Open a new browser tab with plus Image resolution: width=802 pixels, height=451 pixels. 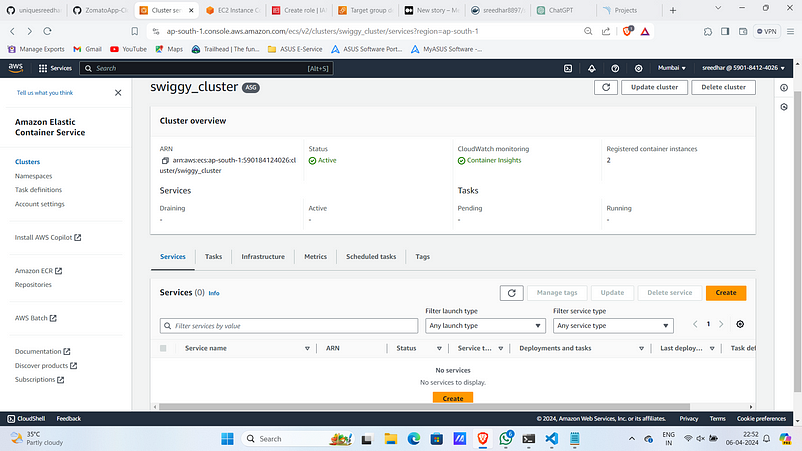tap(673, 10)
